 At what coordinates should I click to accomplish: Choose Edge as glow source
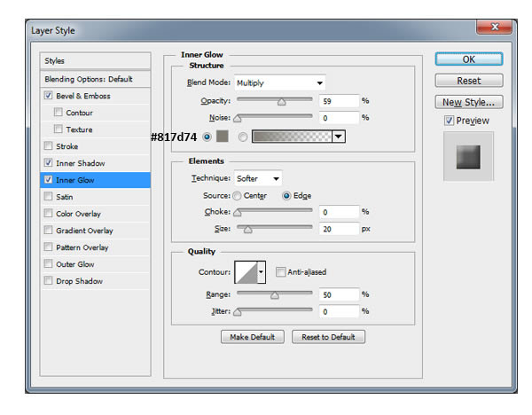pos(286,196)
